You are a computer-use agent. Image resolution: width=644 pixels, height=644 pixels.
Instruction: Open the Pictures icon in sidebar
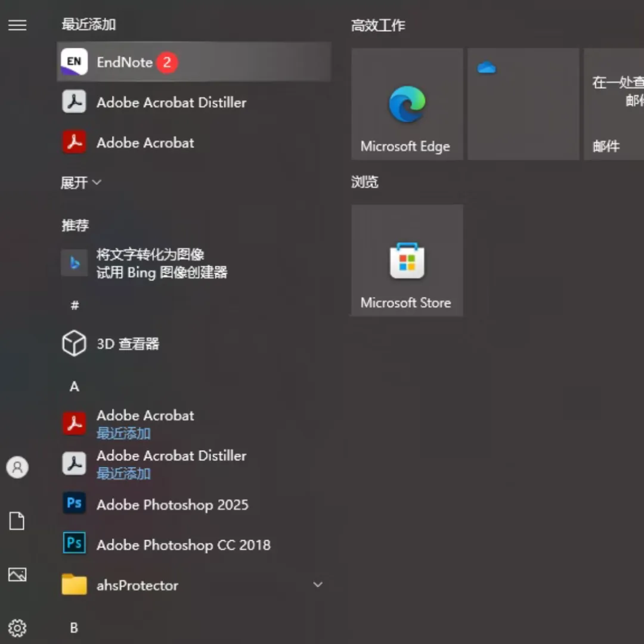pos(17,575)
